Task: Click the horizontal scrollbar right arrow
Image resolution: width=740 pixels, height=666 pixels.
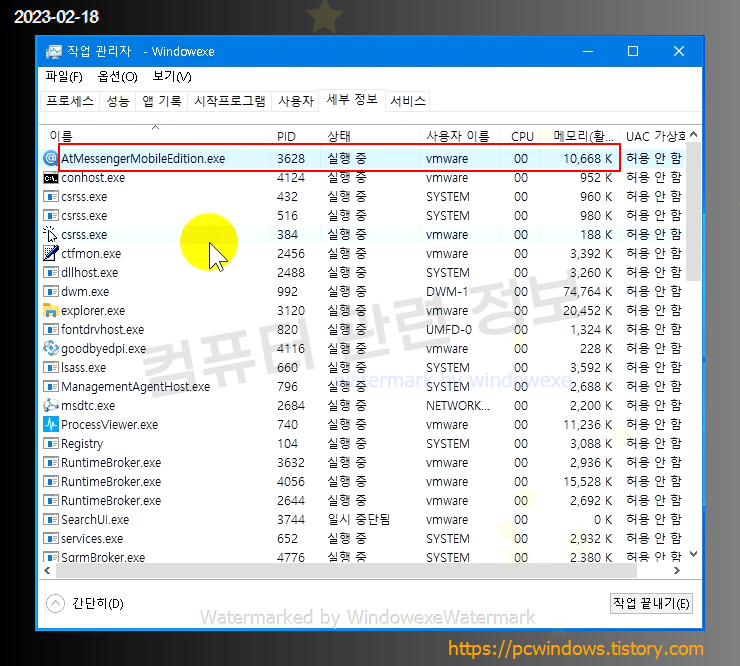Action: pyautogui.click(x=677, y=571)
